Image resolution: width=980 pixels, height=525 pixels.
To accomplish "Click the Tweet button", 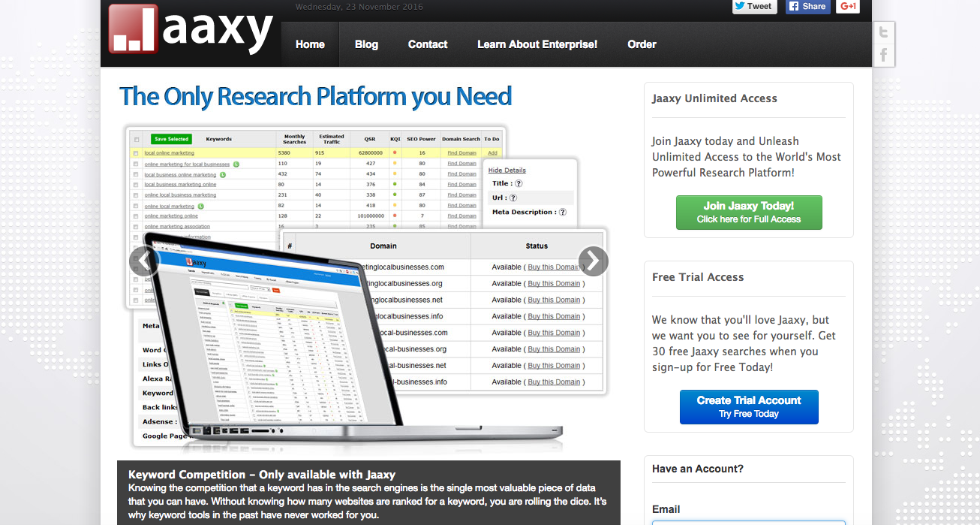I will point(753,6).
